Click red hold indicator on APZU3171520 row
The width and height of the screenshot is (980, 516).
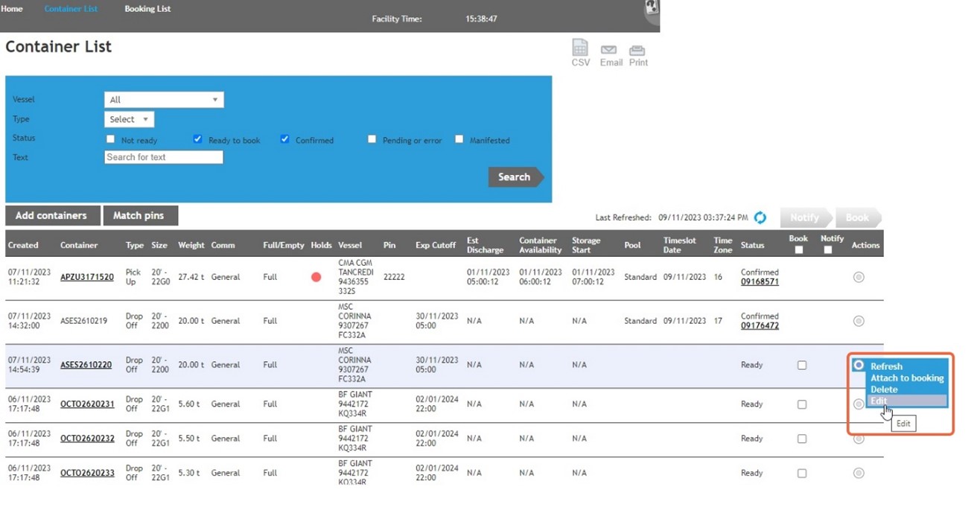click(316, 277)
